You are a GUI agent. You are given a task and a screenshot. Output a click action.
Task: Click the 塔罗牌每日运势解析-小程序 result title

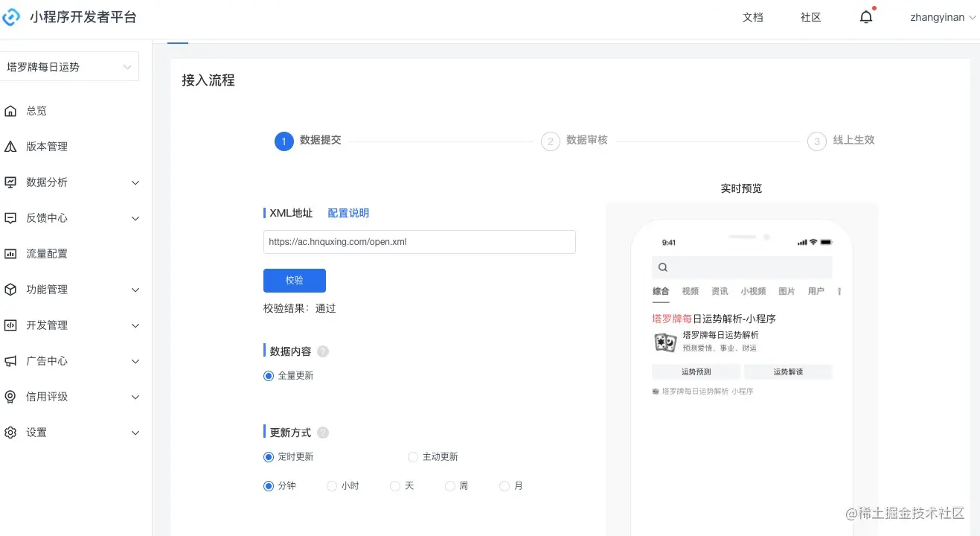pos(714,319)
